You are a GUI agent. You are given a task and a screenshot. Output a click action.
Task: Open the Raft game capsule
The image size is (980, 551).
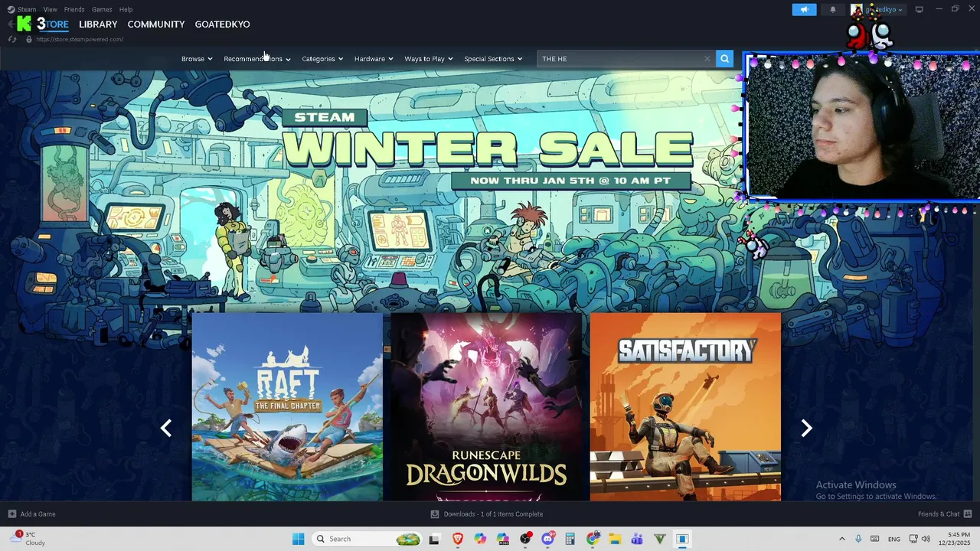(x=287, y=407)
